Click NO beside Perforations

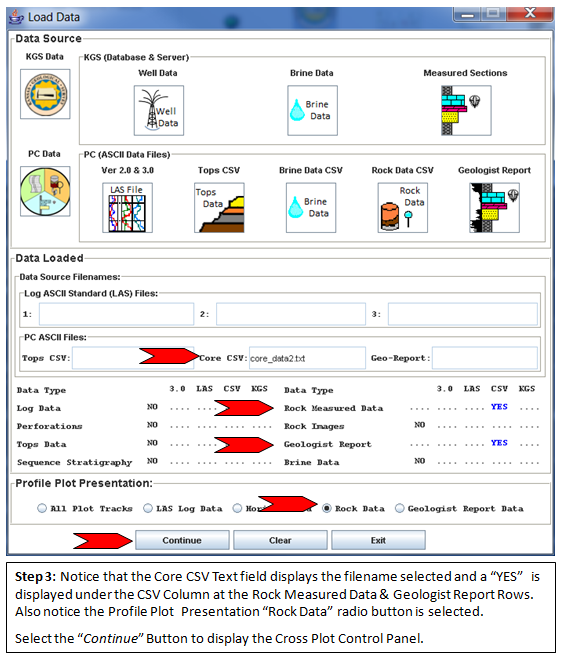152,425
